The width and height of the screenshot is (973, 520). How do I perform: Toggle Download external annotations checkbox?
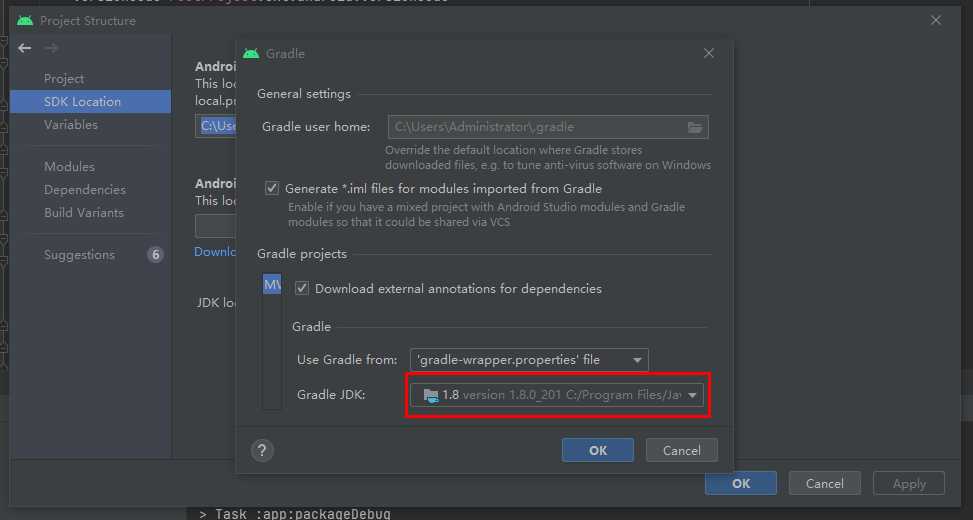click(302, 288)
